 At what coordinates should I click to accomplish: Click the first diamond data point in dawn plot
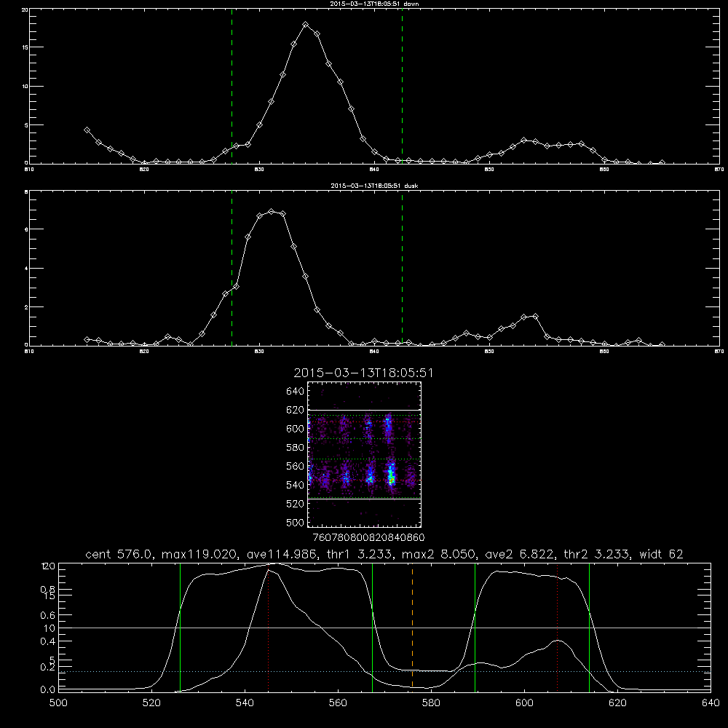(87, 130)
